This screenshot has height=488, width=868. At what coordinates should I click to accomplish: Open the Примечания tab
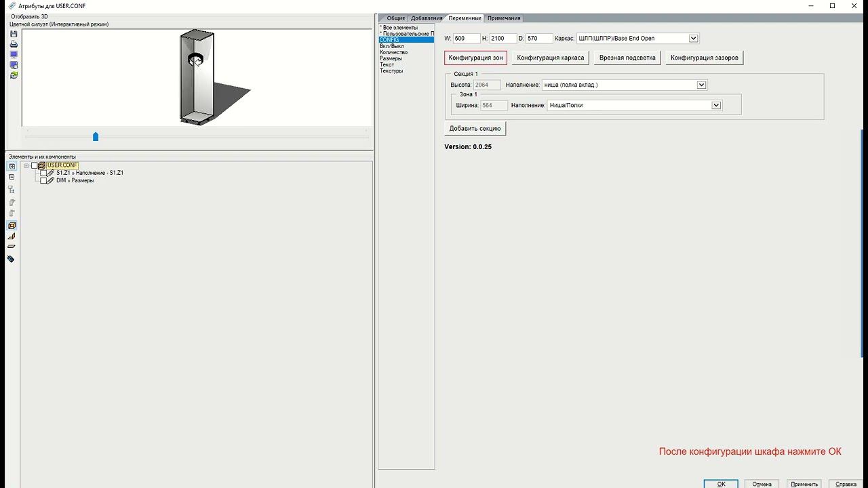[504, 18]
